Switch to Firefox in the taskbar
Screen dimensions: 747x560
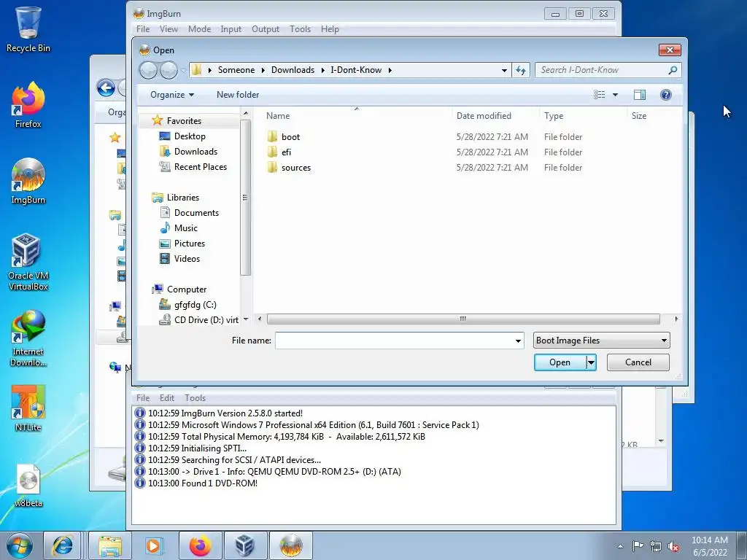200,545
